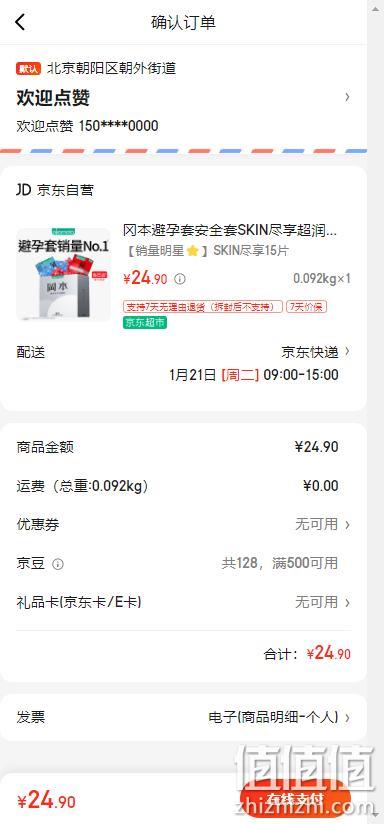Click the scrollbar down arrow
The height and width of the screenshot is (824, 384).
[x=376, y=815]
